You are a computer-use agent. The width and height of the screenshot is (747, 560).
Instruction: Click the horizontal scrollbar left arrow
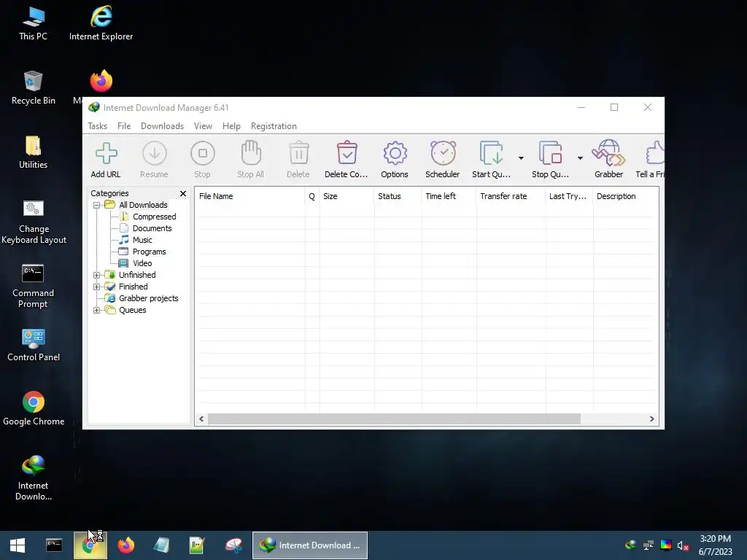201,419
